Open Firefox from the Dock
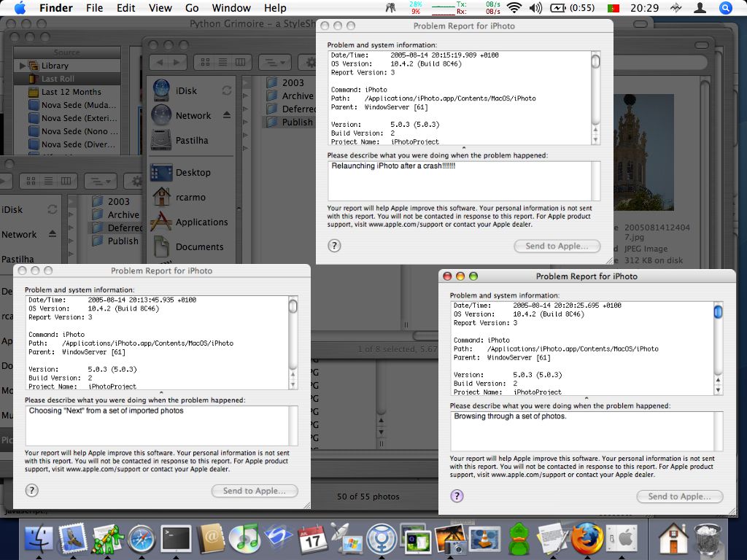Viewport: 747px width, 560px height. (587, 539)
